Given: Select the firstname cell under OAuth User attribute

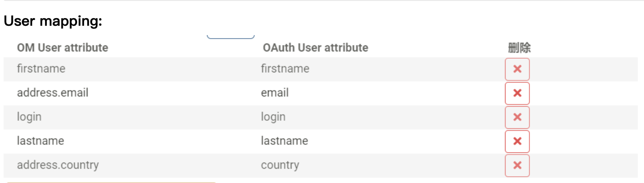Looking at the screenshot, I should (x=285, y=69).
